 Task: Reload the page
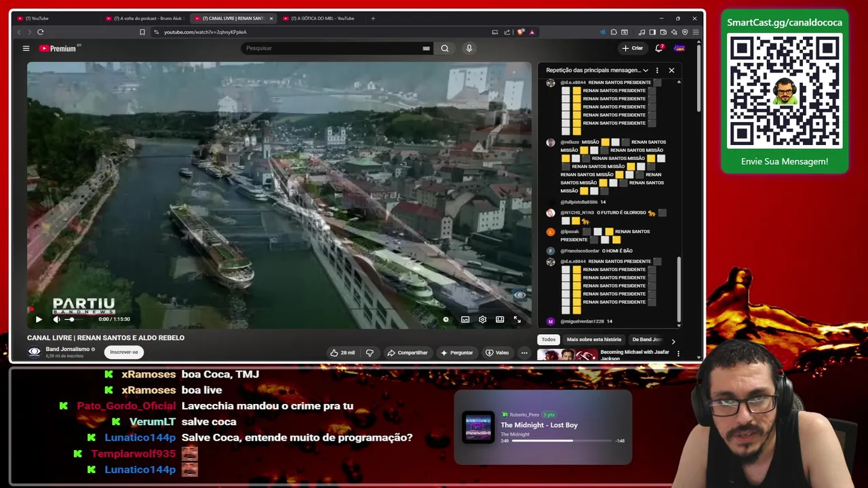tap(41, 32)
